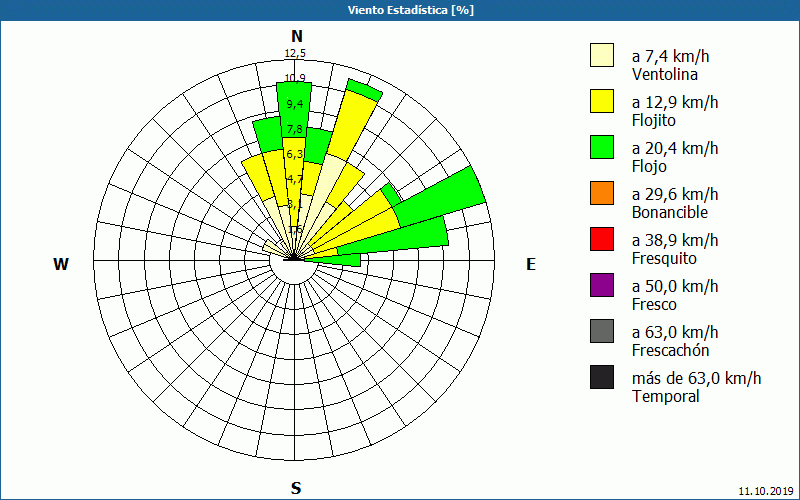
Task: Click the Flojo label
Action: 649,167
